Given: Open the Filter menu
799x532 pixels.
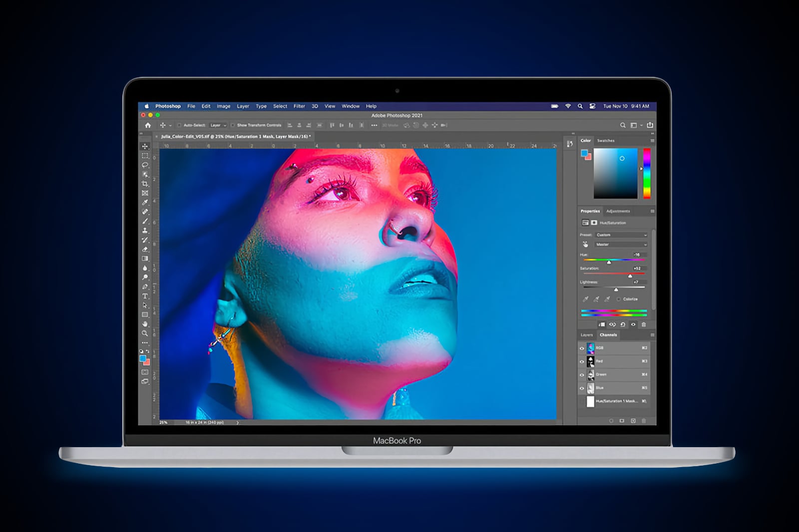Looking at the screenshot, I should pyautogui.click(x=299, y=106).
